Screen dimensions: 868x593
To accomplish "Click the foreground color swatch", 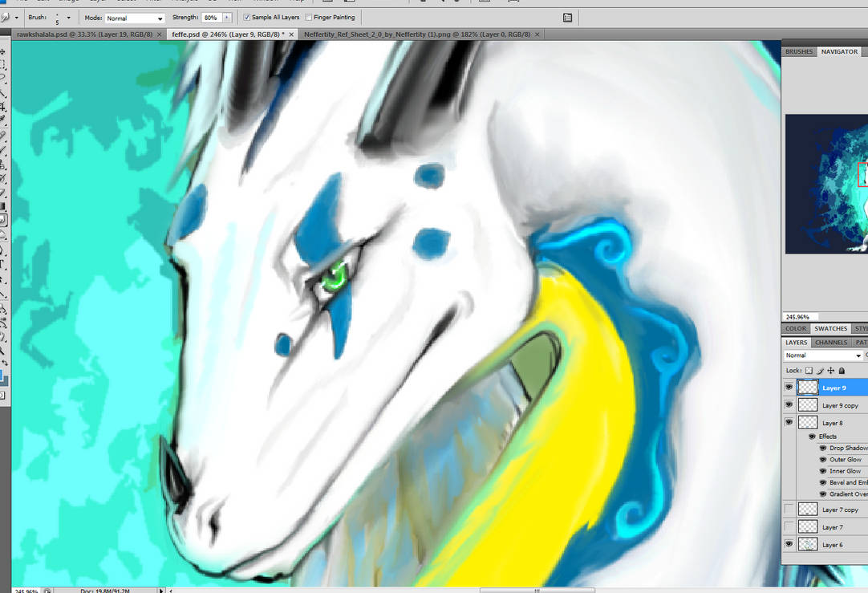I will pyautogui.click(x=2, y=376).
